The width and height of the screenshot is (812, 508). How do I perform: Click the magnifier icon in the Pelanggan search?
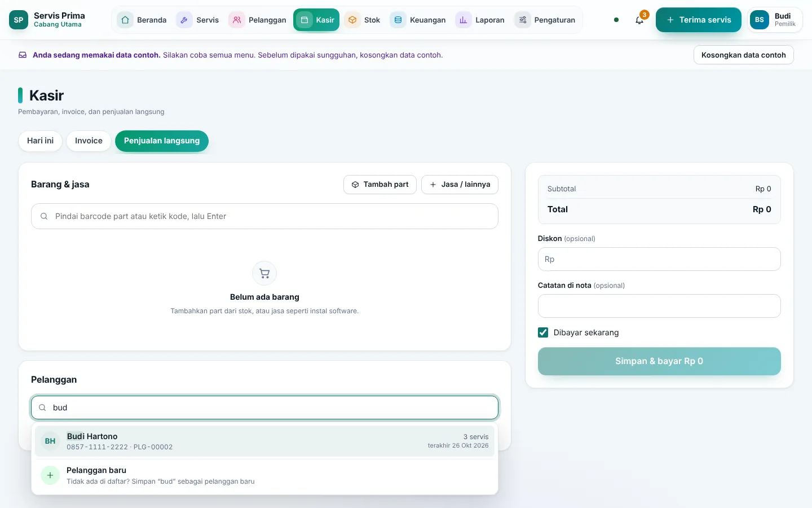42,408
